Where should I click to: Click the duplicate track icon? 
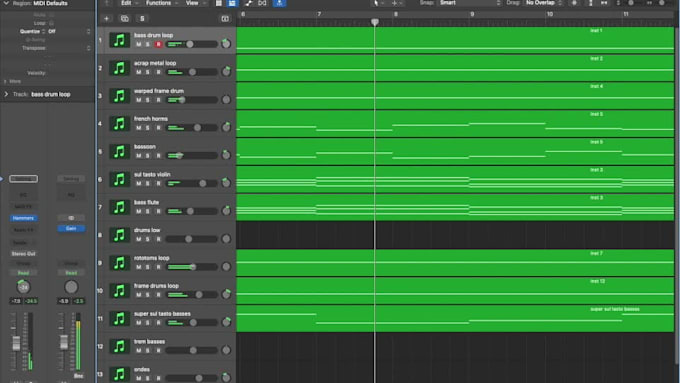[x=124, y=19]
